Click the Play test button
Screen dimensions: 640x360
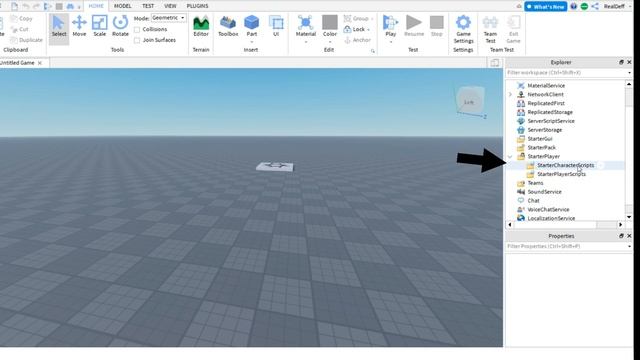pyautogui.click(x=391, y=27)
